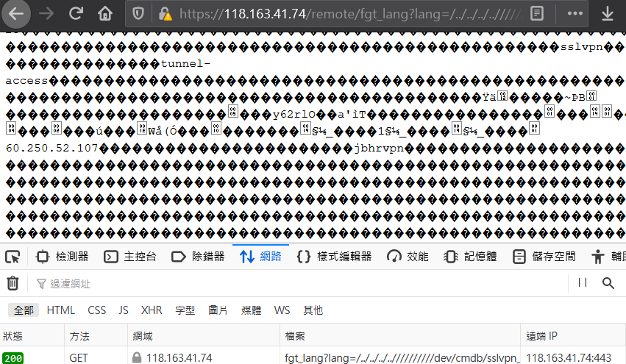The image size is (626, 364).
Task: Select the 網路 network tab
Action: tap(260, 257)
